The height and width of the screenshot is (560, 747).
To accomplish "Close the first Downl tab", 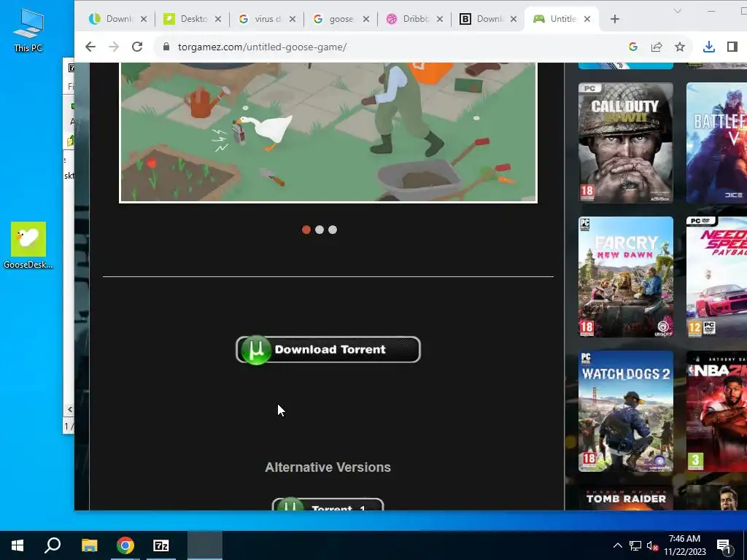I will click(x=144, y=19).
